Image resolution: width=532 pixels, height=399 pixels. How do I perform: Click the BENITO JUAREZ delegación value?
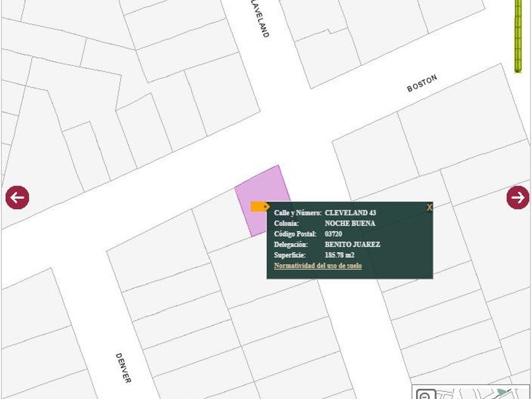[353, 244]
